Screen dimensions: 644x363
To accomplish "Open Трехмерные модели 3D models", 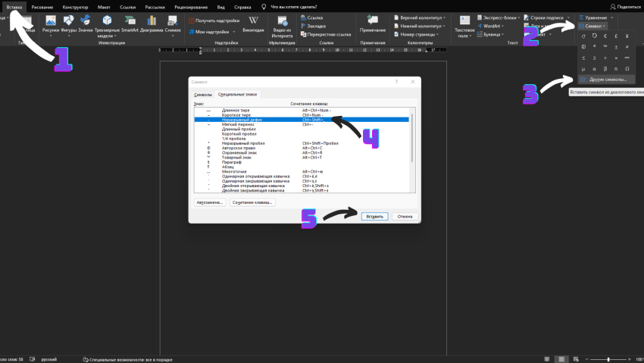I will (x=107, y=27).
